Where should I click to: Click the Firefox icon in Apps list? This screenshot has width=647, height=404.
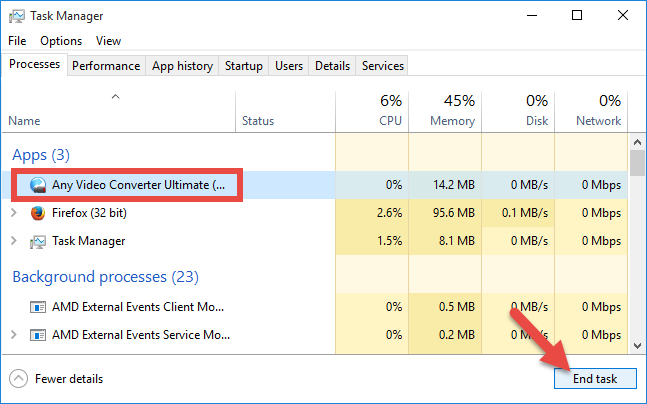[38, 213]
